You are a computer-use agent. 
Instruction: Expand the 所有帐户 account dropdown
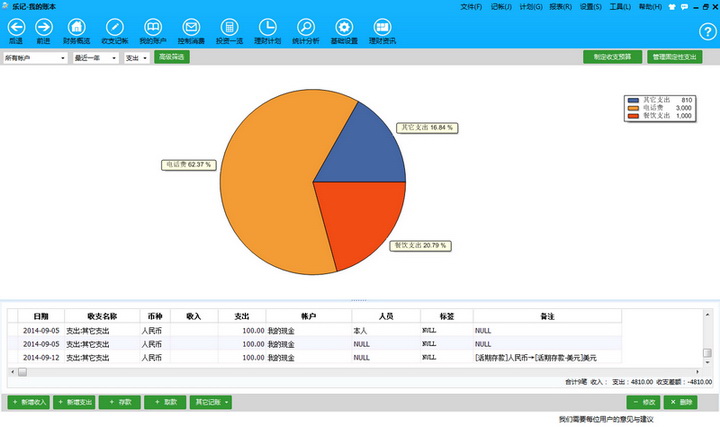(35, 58)
